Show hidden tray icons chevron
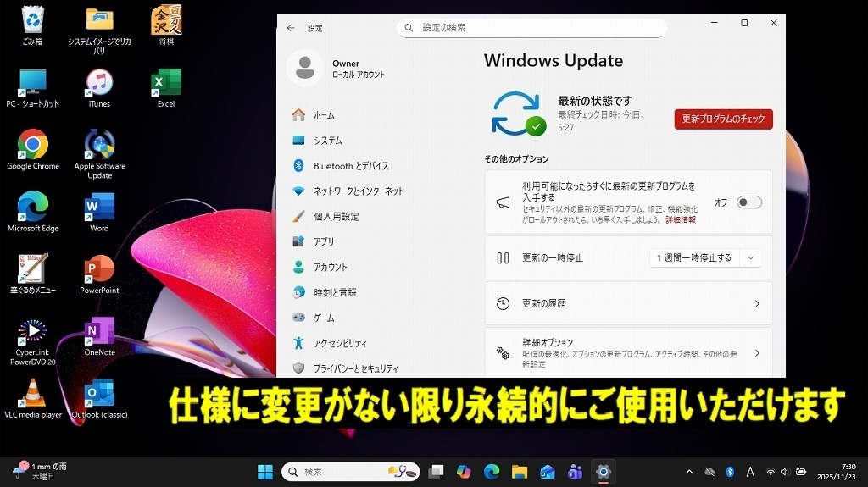This screenshot has width=868, height=487. [689, 472]
